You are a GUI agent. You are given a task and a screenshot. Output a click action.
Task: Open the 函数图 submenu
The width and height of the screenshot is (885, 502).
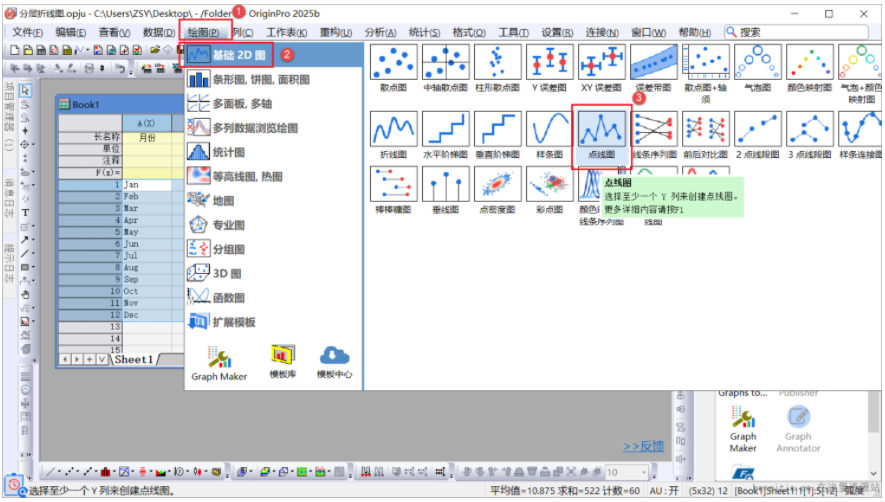pyautogui.click(x=274, y=298)
